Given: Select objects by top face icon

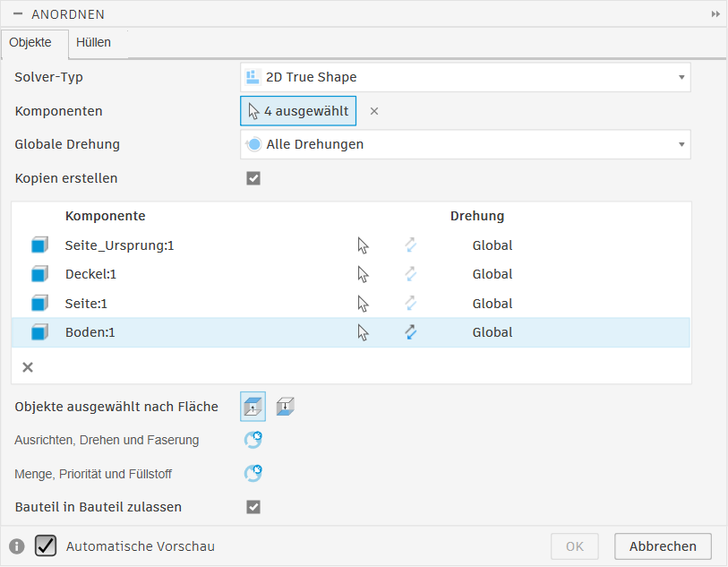Looking at the screenshot, I should [253, 407].
